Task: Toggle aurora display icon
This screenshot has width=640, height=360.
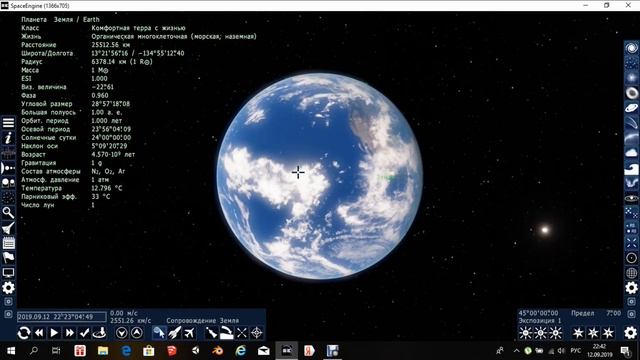Action: tap(631, 183)
